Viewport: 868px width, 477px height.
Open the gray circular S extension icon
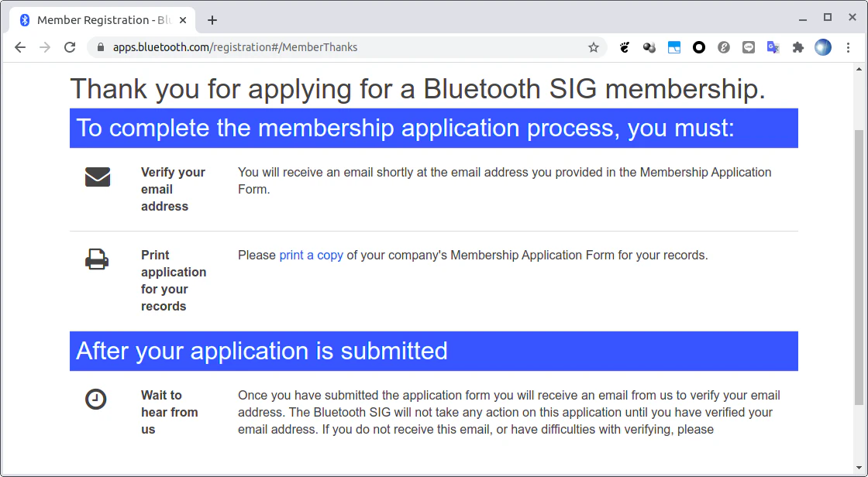point(724,47)
